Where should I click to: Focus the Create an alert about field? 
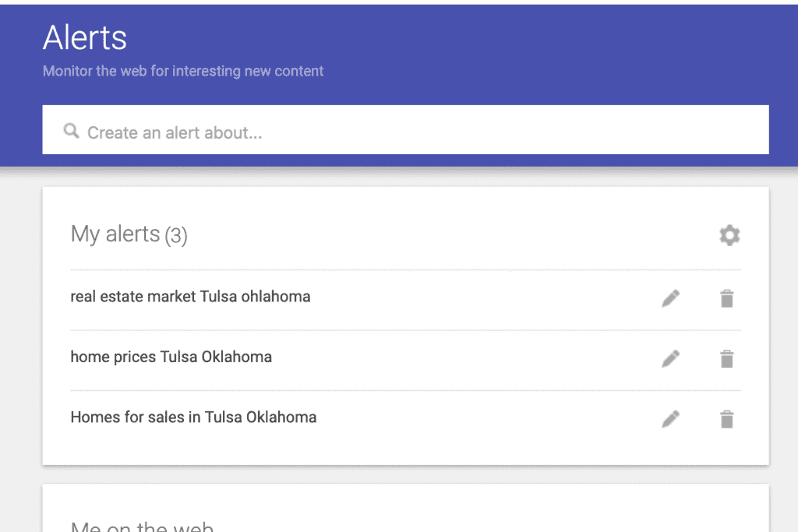(x=405, y=130)
